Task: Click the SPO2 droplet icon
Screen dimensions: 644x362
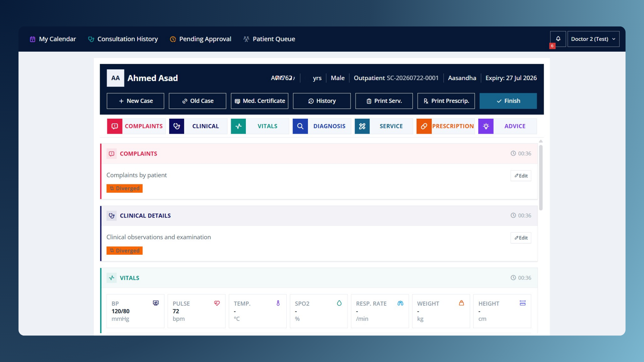Action: pos(339,303)
